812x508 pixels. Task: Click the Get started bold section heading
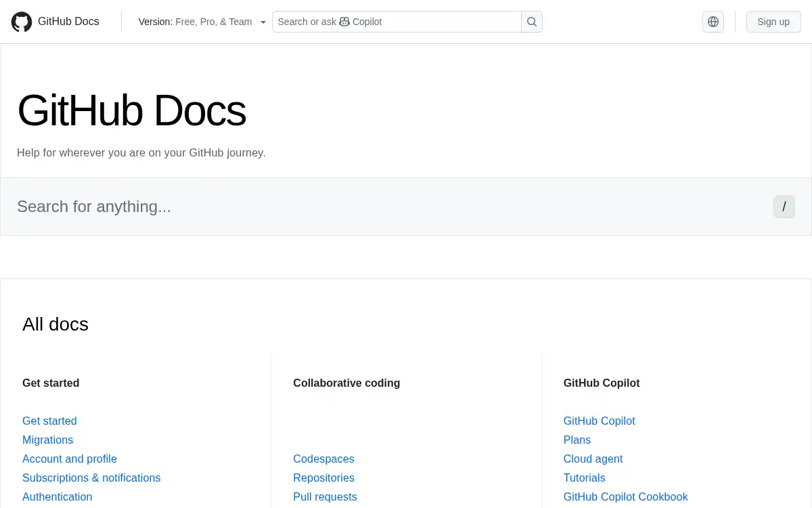pos(51,383)
